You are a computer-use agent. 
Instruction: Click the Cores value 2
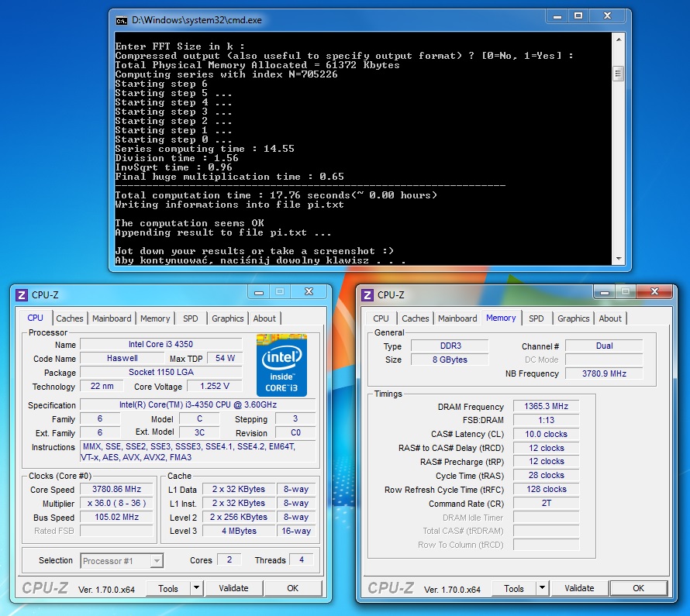[x=229, y=559]
